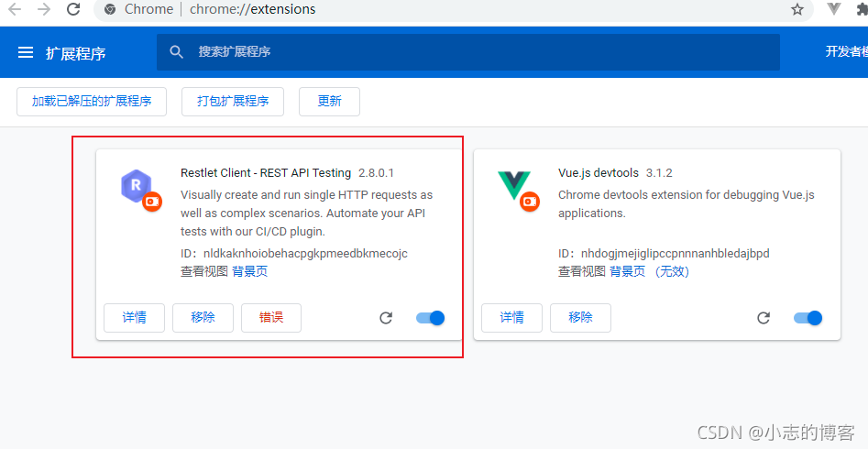Click 打包扩展程序 button
Screen dimensions: 868x449
tap(233, 102)
